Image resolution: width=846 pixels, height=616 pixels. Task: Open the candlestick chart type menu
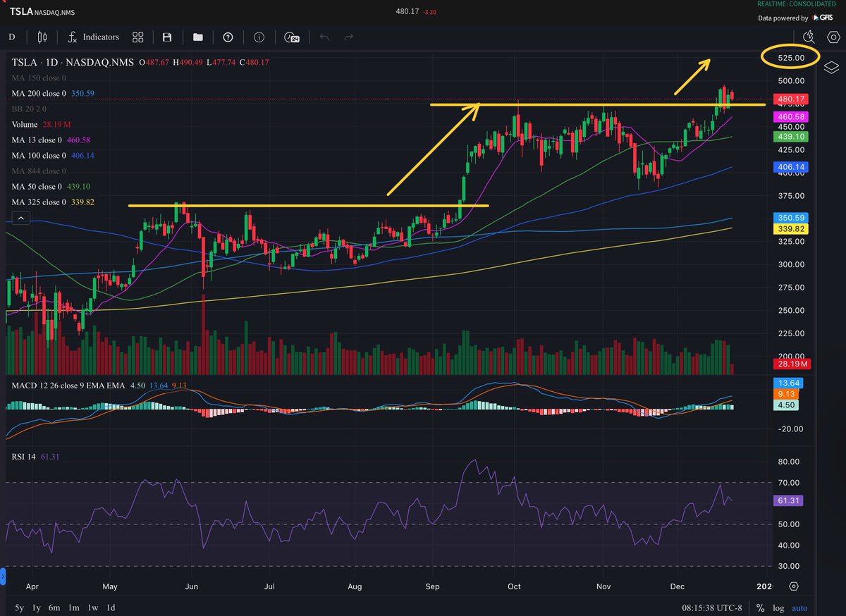point(42,37)
